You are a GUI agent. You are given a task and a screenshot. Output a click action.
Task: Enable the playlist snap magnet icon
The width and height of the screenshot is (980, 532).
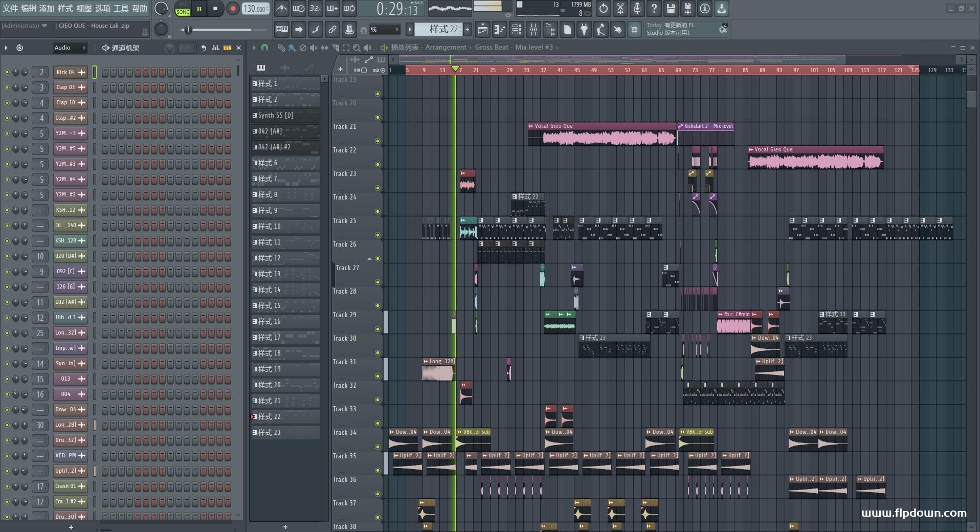coord(264,48)
